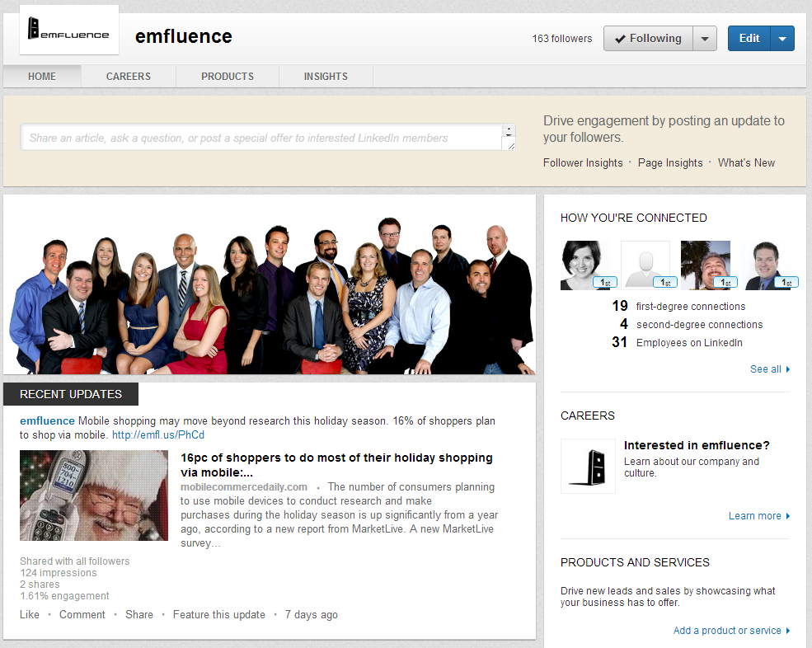The image size is (812, 648).
Task: Click '2 shares' stat
Action: (40, 584)
